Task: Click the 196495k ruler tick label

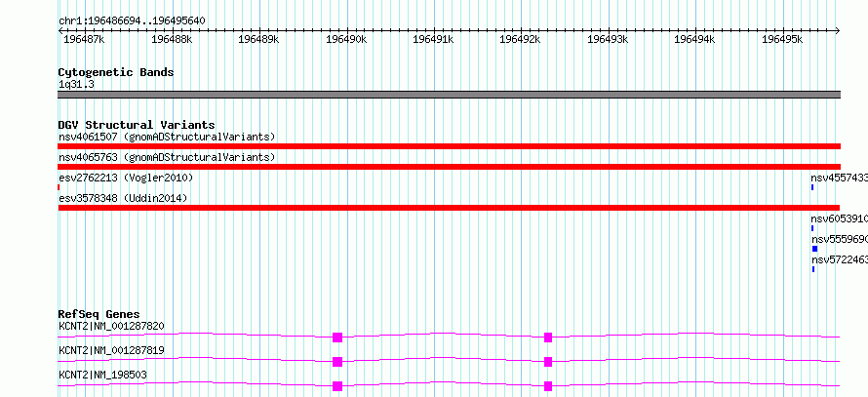Action: click(782, 39)
